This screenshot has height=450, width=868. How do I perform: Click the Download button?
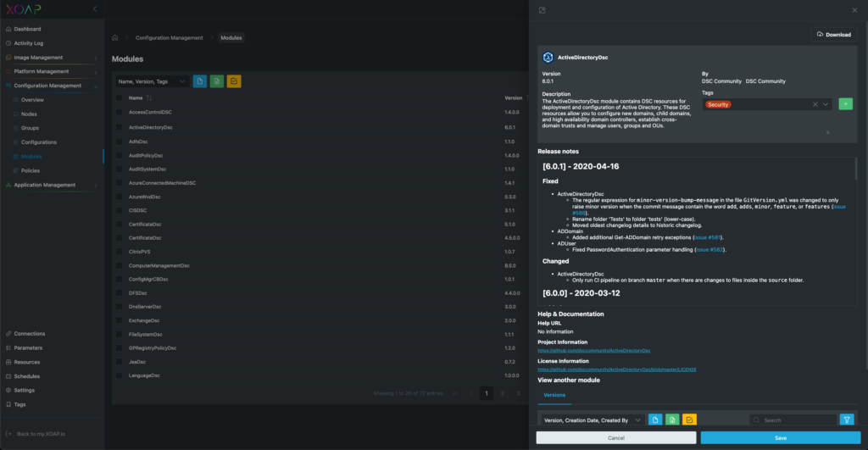click(834, 34)
